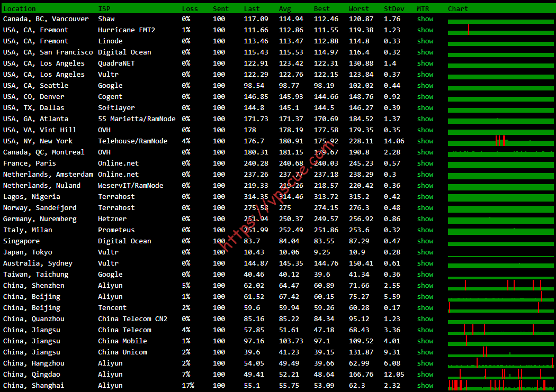556x392 pixels.
Task: Show MTR for Vint Hill OVH
Action: [425, 130]
